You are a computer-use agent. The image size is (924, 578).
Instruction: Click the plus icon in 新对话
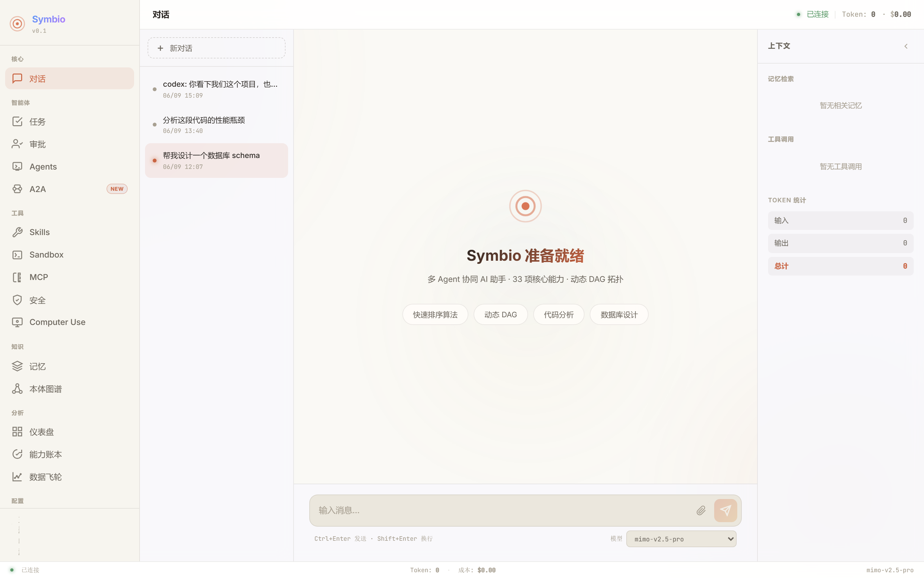(x=160, y=48)
